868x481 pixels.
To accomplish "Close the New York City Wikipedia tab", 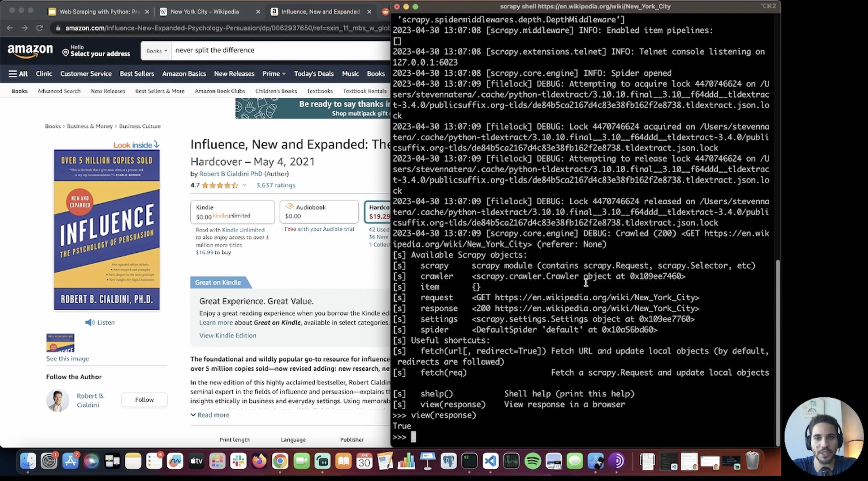I will click(258, 12).
